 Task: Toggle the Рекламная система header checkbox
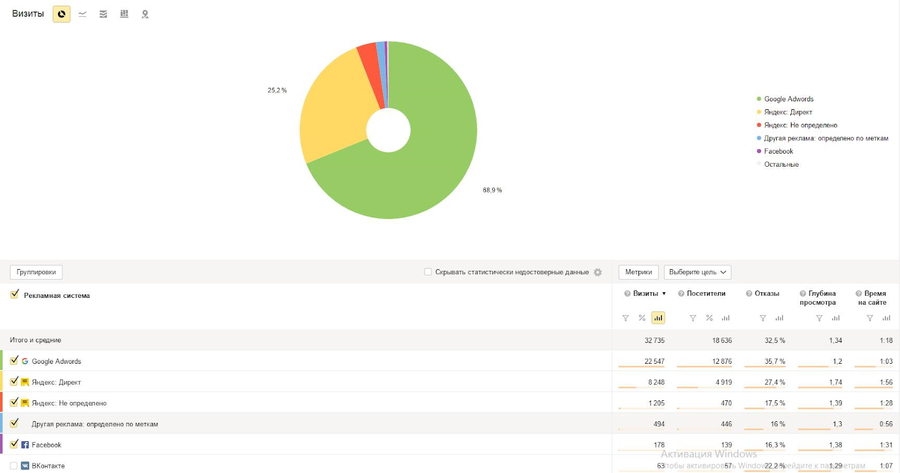point(14,294)
